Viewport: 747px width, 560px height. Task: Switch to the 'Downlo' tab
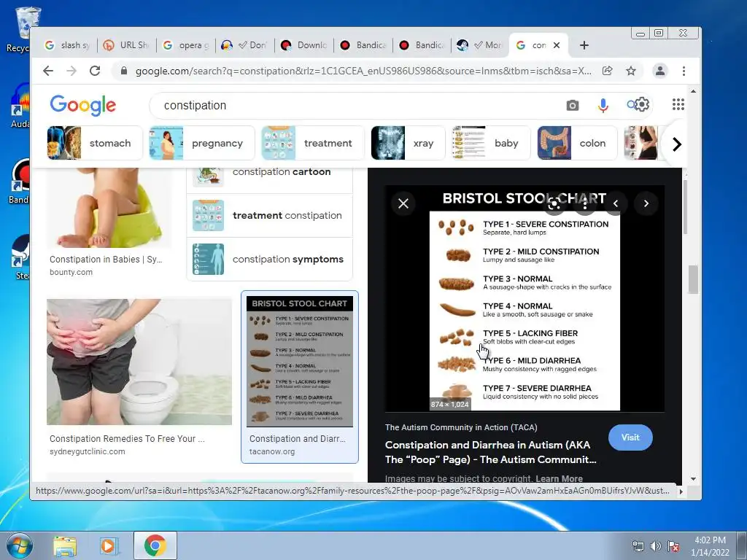pos(304,45)
